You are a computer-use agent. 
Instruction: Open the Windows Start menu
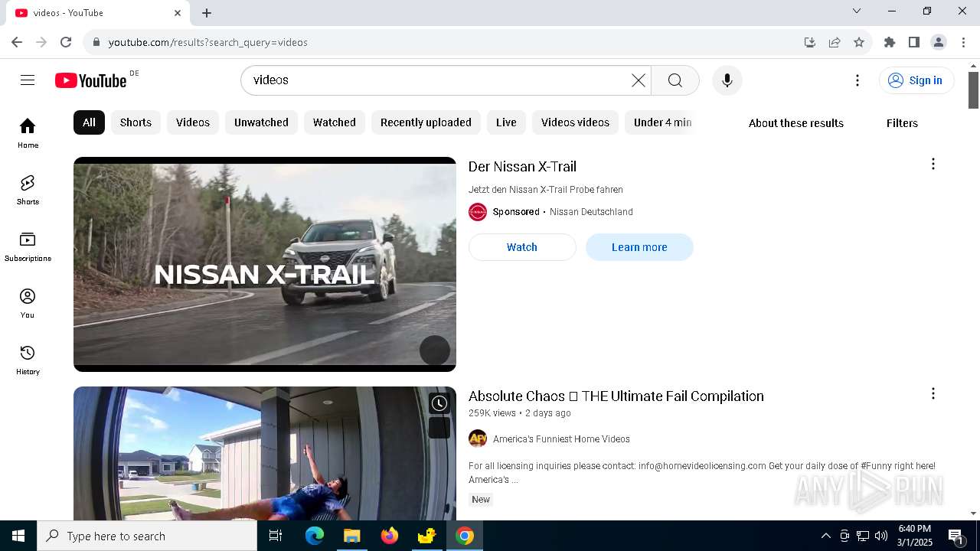(18, 536)
